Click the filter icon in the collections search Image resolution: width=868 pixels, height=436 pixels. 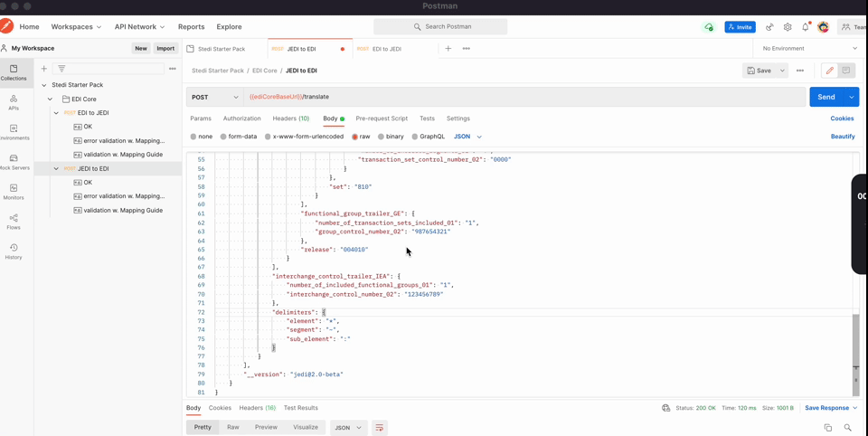tap(61, 69)
